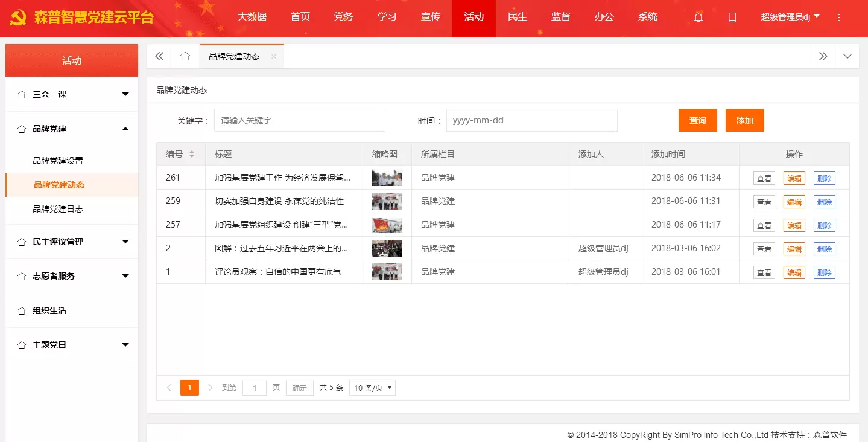Click the thumbnail image of row 257

pos(387,225)
